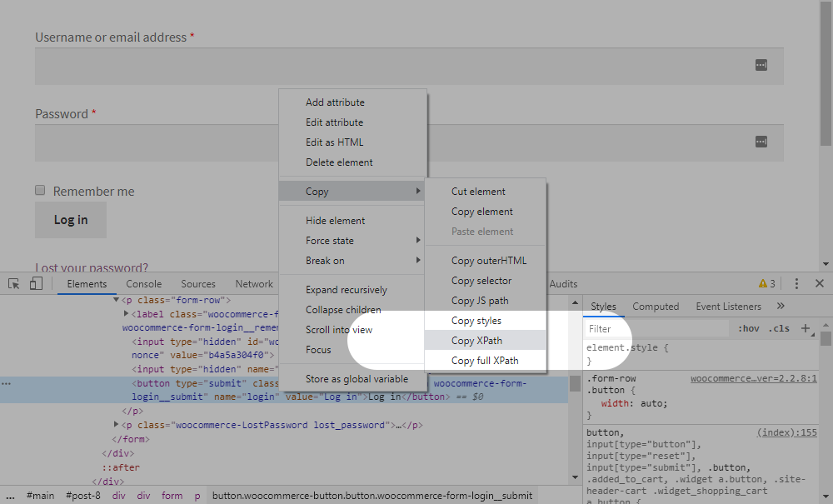Toggle the device toolbar icon
This screenshot has width=833, height=504.
(36, 283)
